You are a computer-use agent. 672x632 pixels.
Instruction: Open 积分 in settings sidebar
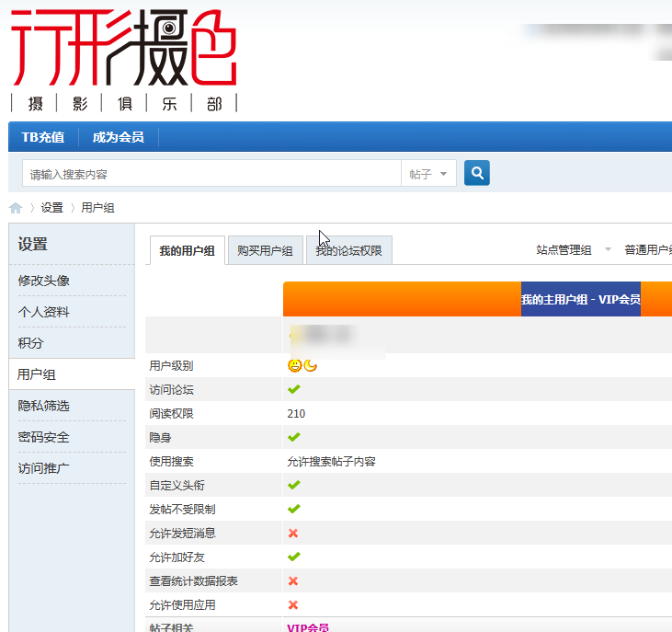(30, 343)
